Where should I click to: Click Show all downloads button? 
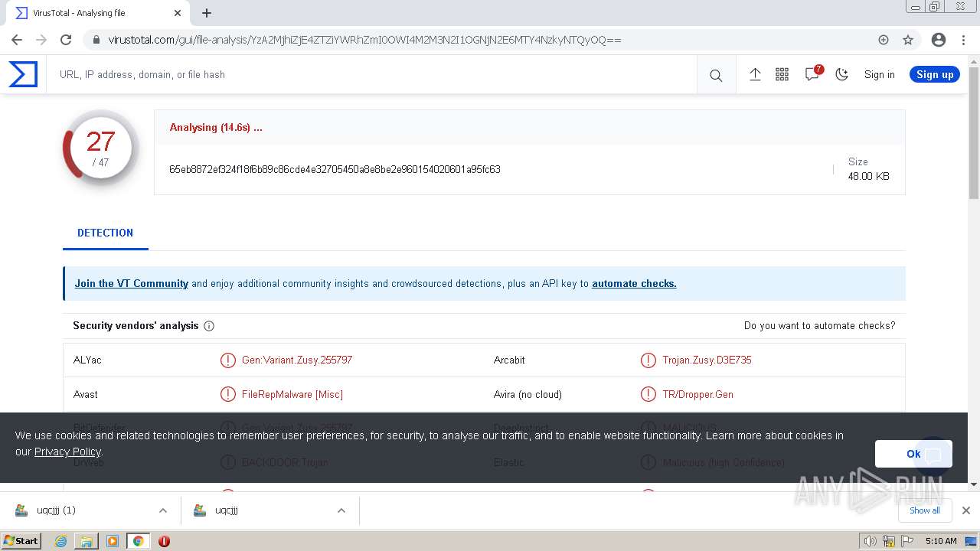[925, 510]
